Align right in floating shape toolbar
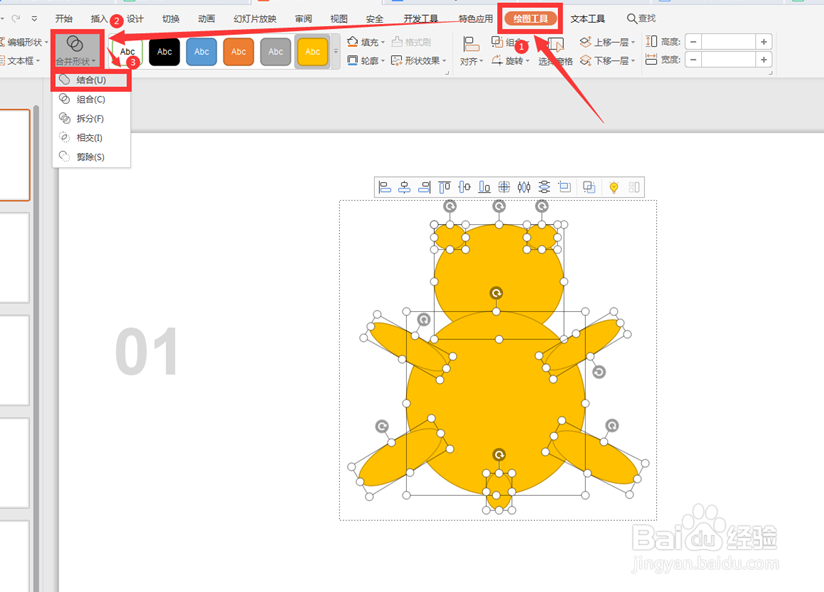Image resolution: width=824 pixels, height=592 pixels. click(425, 187)
